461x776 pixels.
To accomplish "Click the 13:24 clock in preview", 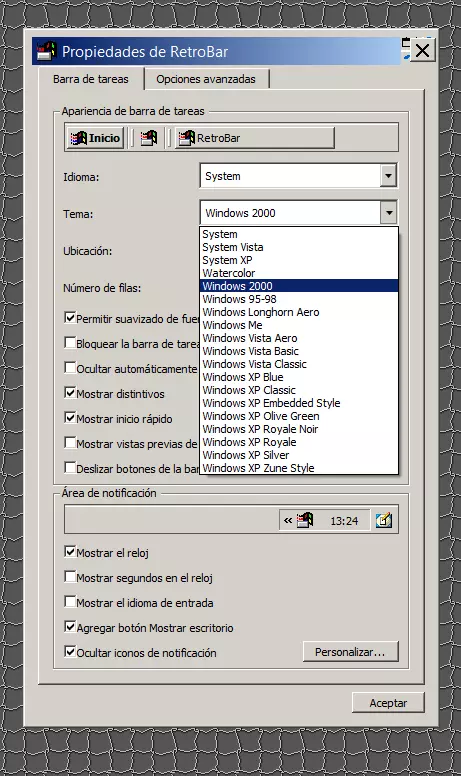I will [344, 521].
